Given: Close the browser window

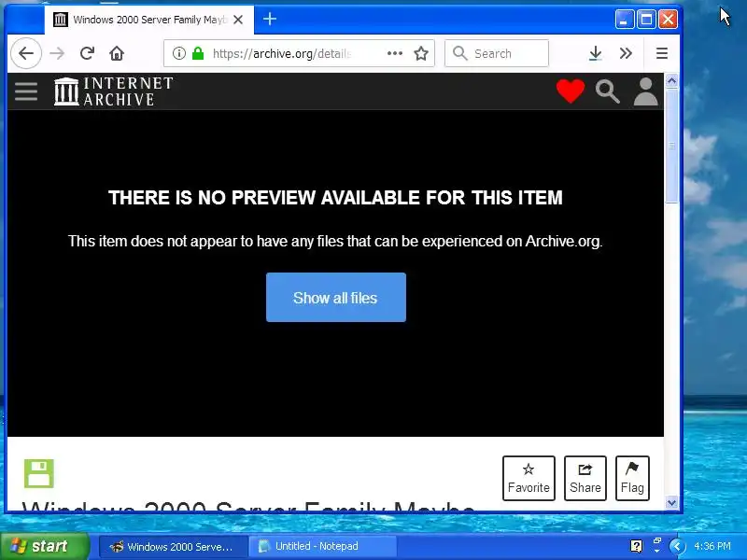Looking at the screenshot, I should point(668,20).
